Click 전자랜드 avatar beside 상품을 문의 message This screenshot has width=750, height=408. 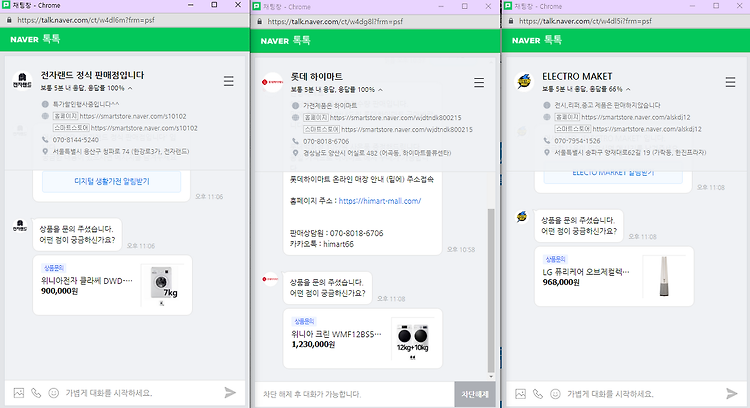click(x=20, y=226)
